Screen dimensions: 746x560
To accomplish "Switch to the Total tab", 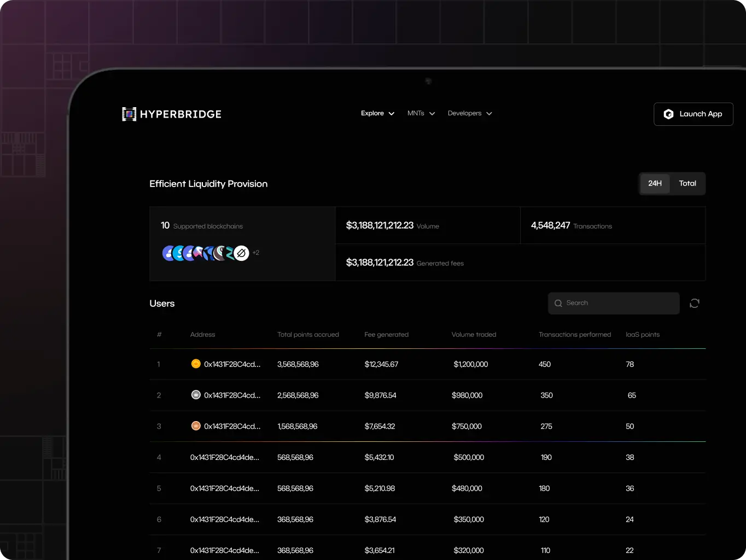I will (687, 183).
